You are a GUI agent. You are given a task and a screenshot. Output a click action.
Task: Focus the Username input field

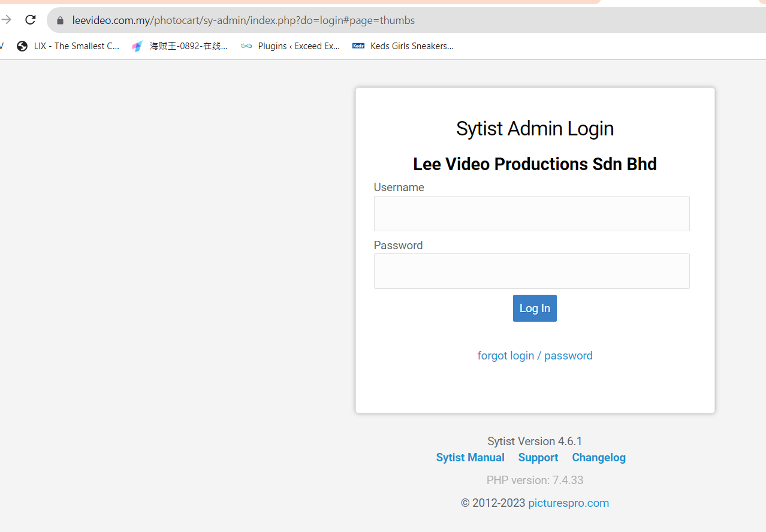532,213
